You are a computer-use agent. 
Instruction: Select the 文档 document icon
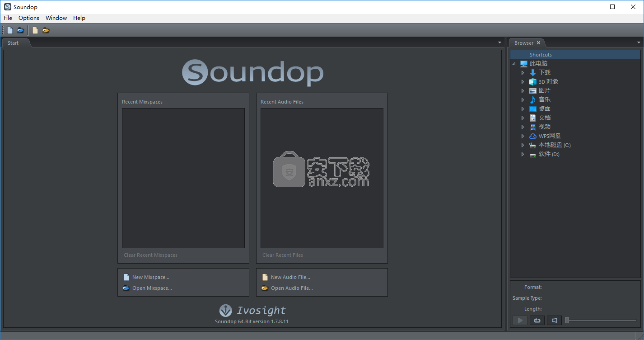tap(533, 118)
